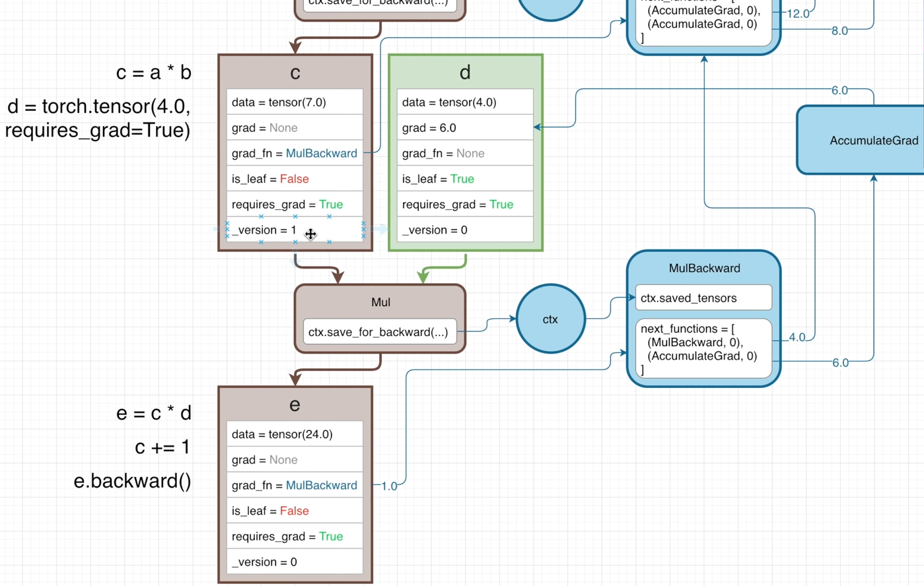Click the 'e.backward()' code label
Screen dimensions: 924x586
coord(132,481)
